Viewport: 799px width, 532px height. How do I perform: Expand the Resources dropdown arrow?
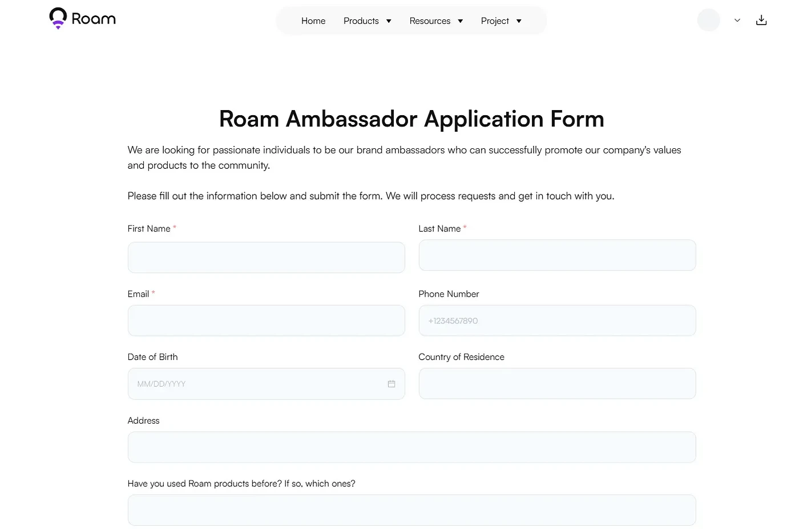click(460, 21)
